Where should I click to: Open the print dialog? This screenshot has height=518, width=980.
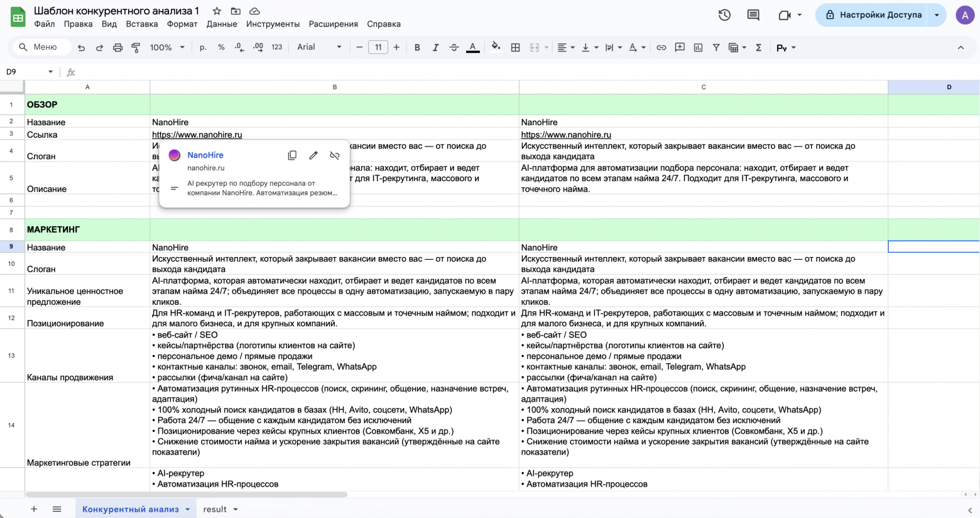pos(118,47)
